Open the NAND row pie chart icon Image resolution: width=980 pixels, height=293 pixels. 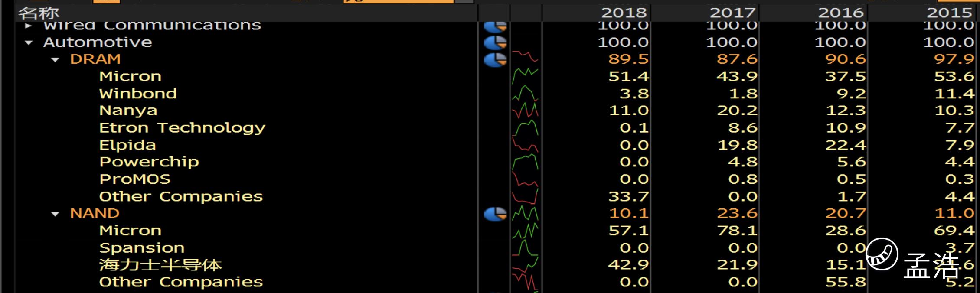(495, 214)
